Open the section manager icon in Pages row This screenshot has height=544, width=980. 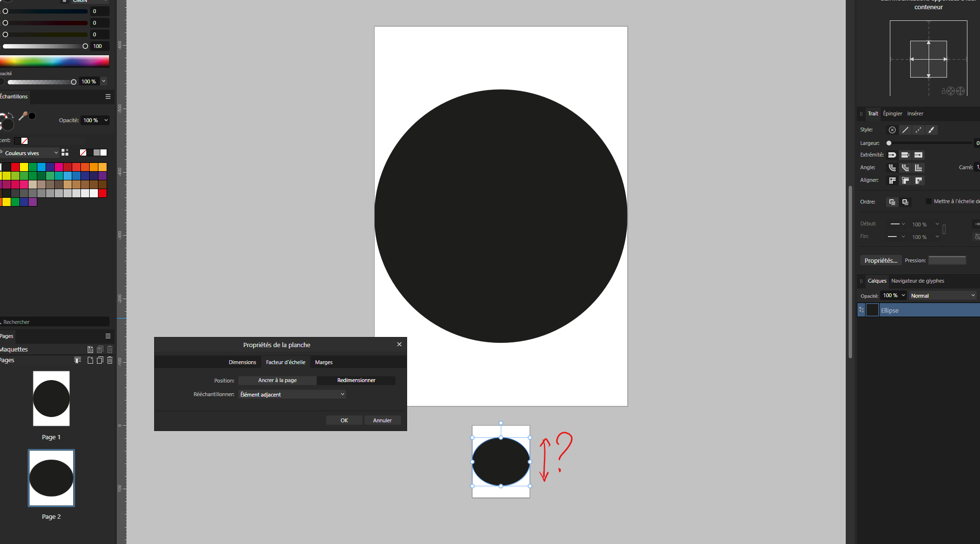point(78,360)
